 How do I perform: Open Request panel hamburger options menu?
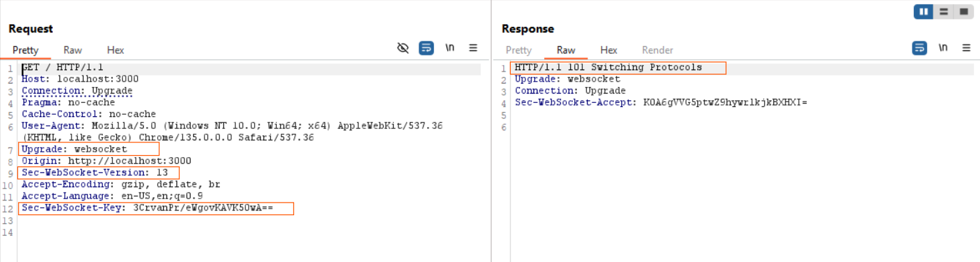coord(473,48)
